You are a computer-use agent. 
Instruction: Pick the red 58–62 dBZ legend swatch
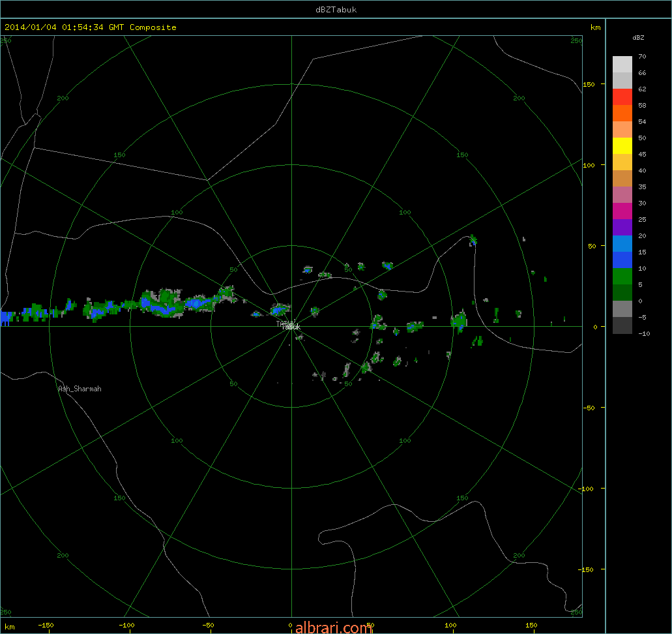pos(622,97)
